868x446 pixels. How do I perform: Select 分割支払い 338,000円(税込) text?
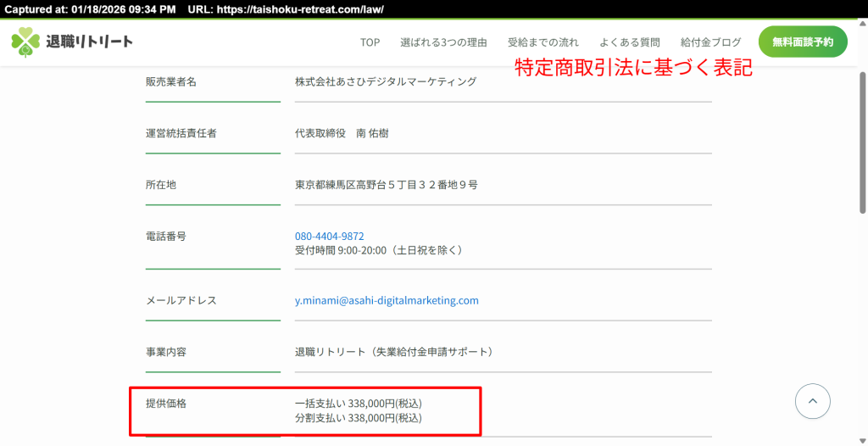359,418
